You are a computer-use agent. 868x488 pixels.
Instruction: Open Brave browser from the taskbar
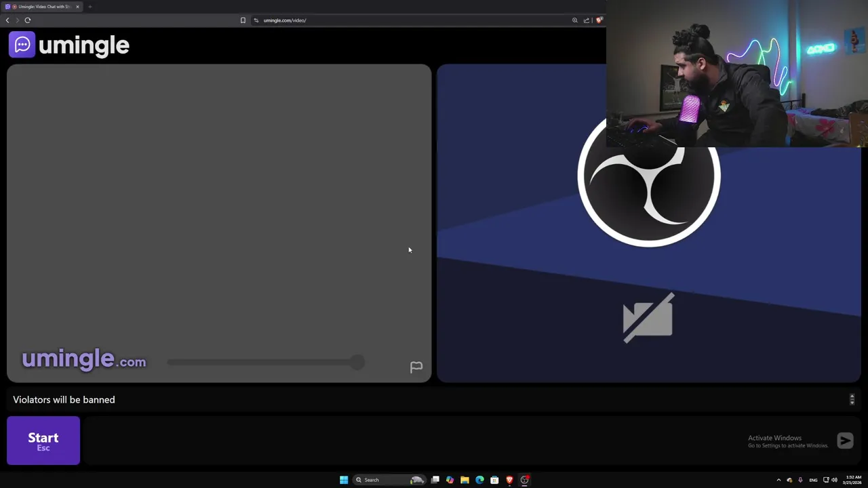[509, 480]
